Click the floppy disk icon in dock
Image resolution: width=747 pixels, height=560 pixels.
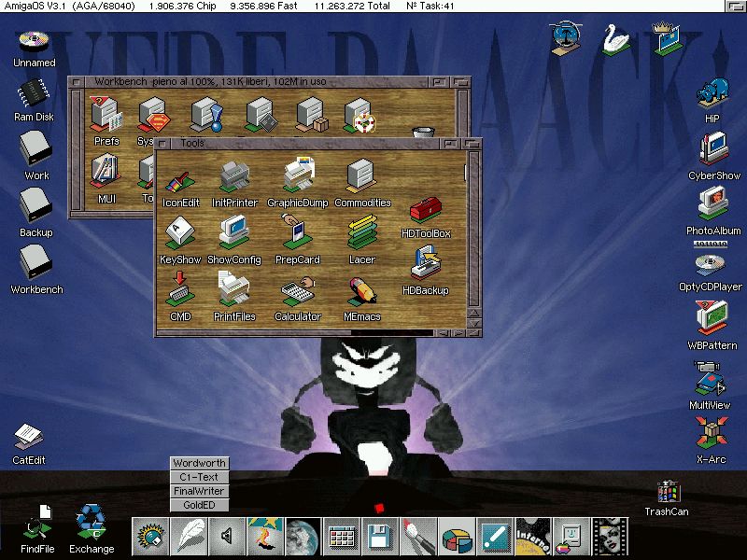pos(380,536)
